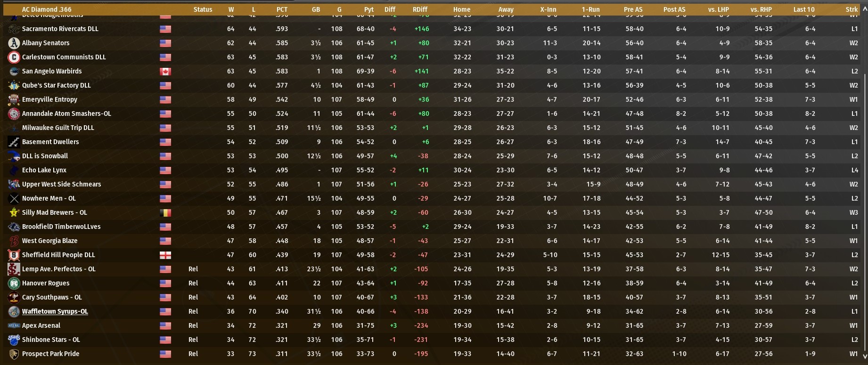868x365 pixels.
Task: Click the Annandale Atom Smashers logo icon
Action: click(14, 114)
